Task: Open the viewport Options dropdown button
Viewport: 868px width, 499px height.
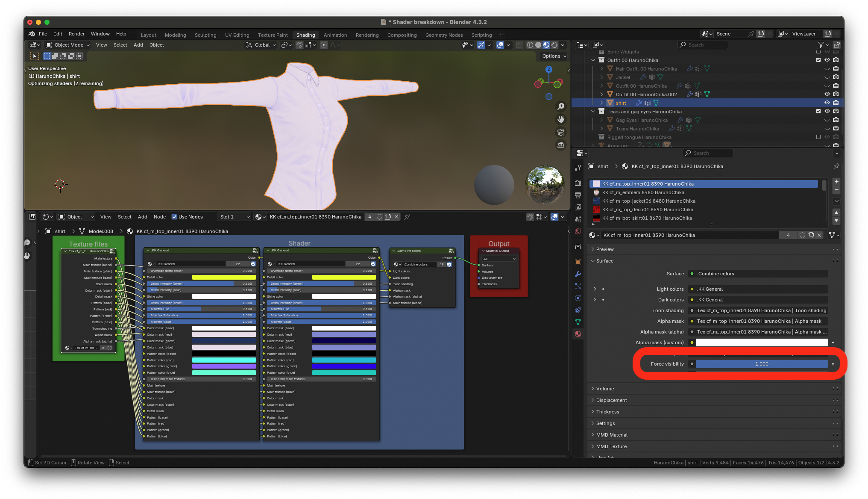Action: pyautogui.click(x=554, y=56)
